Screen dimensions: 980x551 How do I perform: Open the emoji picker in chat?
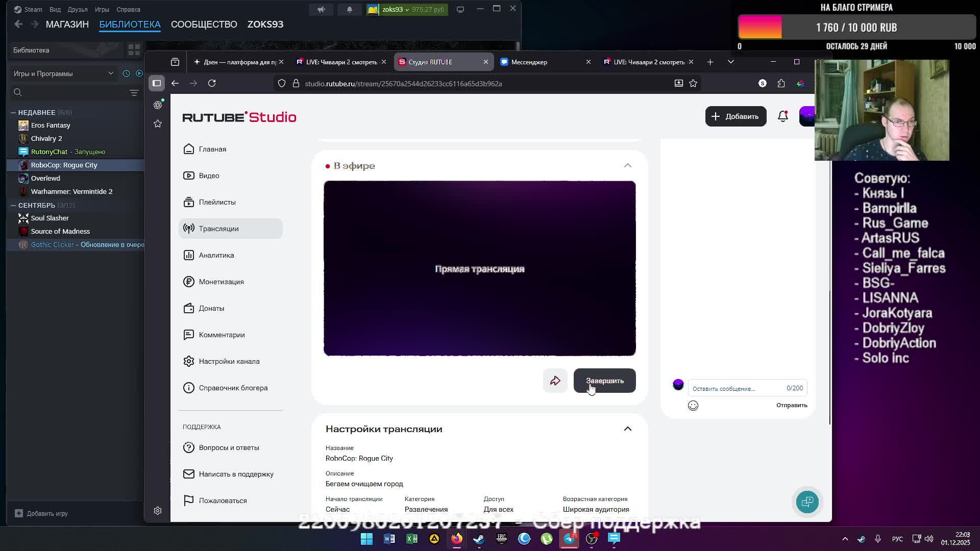coord(693,406)
